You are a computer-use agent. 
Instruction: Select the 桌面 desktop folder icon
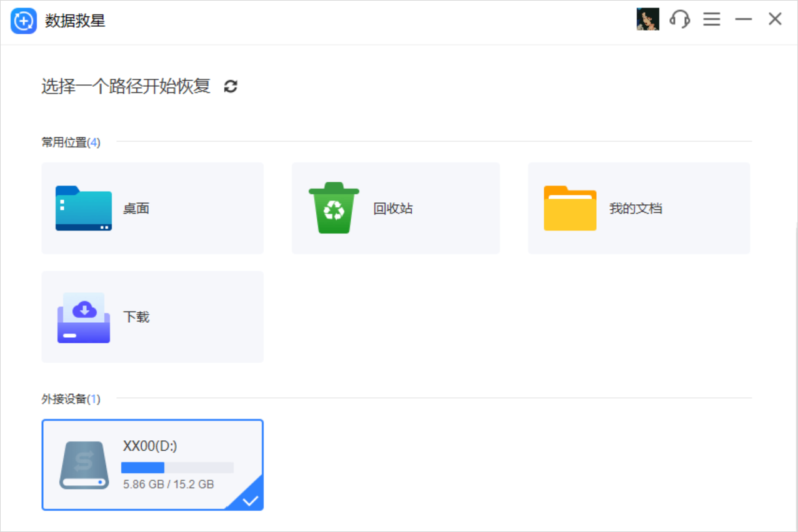[82, 207]
